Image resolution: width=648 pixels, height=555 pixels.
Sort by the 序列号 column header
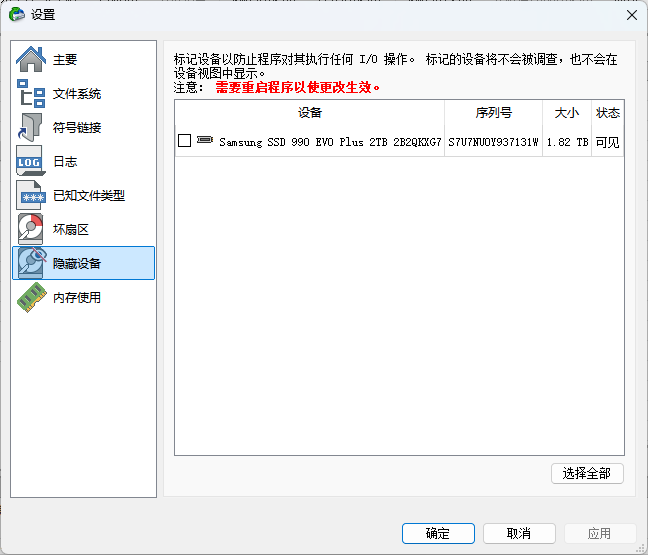click(x=493, y=113)
